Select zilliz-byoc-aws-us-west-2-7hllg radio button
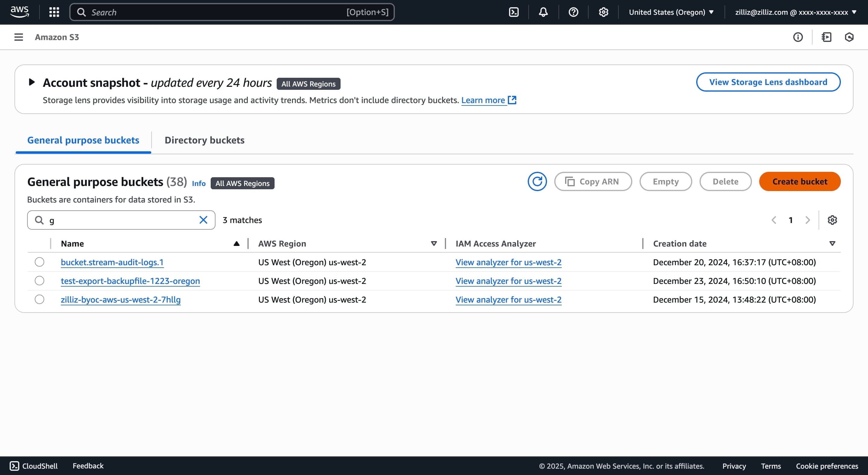868x475 pixels. click(x=39, y=299)
